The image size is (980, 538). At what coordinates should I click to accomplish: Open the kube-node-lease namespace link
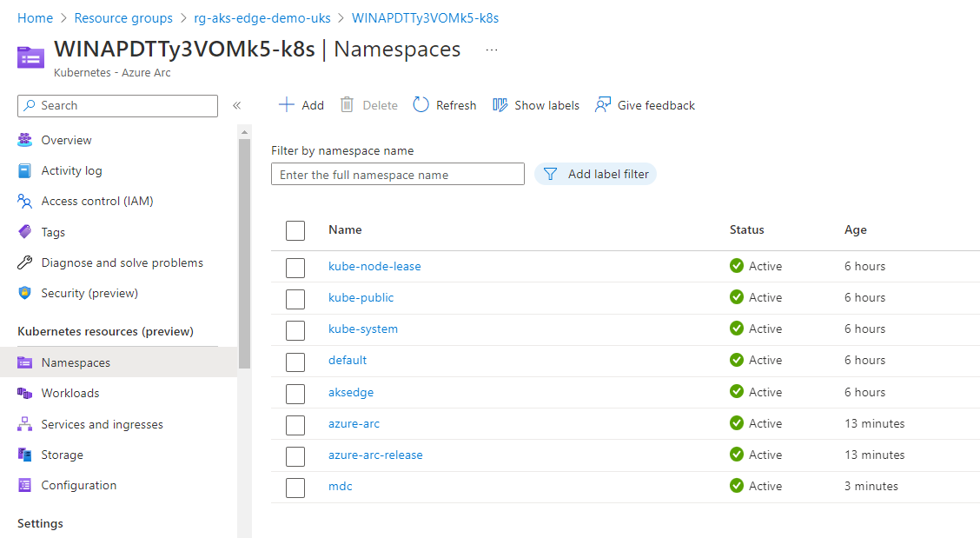pos(374,266)
